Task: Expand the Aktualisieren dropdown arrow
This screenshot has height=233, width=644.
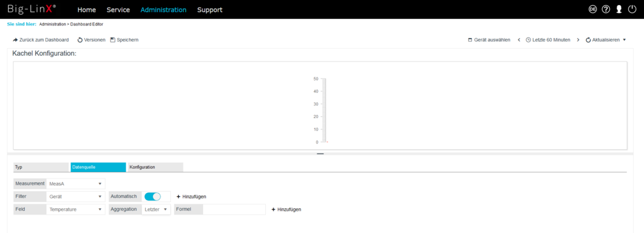Action: coord(624,40)
